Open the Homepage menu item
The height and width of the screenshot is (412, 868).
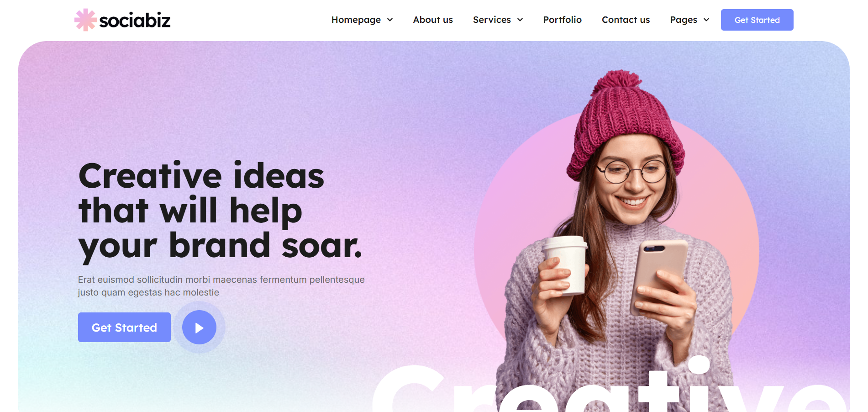pyautogui.click(x=356, y=20)
